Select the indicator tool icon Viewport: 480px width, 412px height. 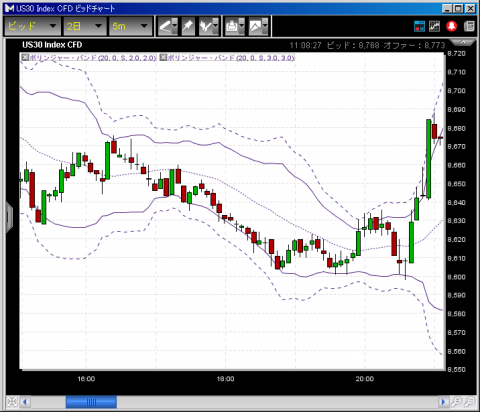point(206,26)
